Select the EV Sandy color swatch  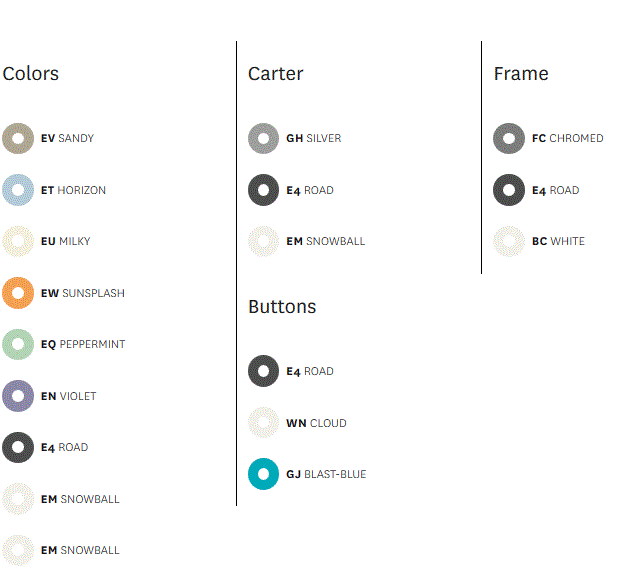(18, 138)
